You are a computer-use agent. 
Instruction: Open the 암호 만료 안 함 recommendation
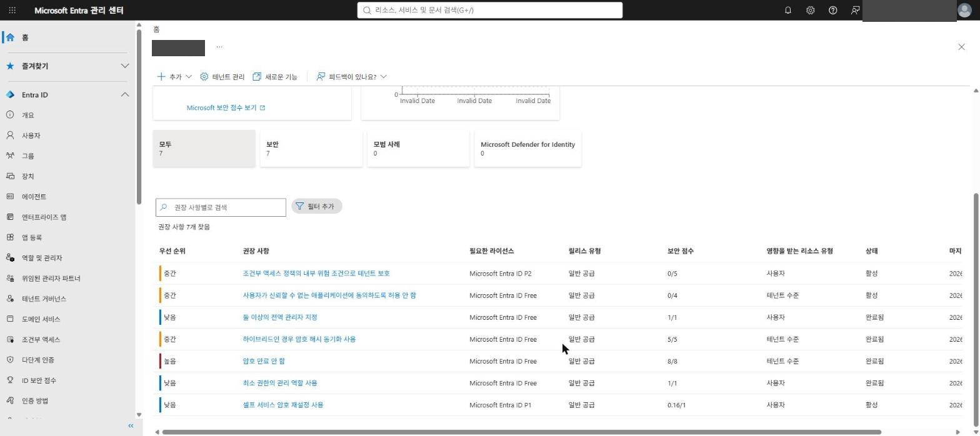(264, 361)
